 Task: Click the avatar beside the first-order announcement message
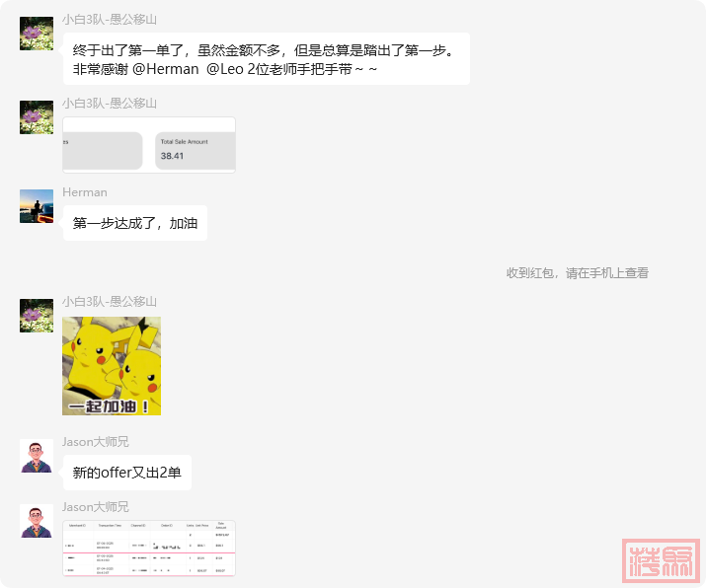pos(37,34)
